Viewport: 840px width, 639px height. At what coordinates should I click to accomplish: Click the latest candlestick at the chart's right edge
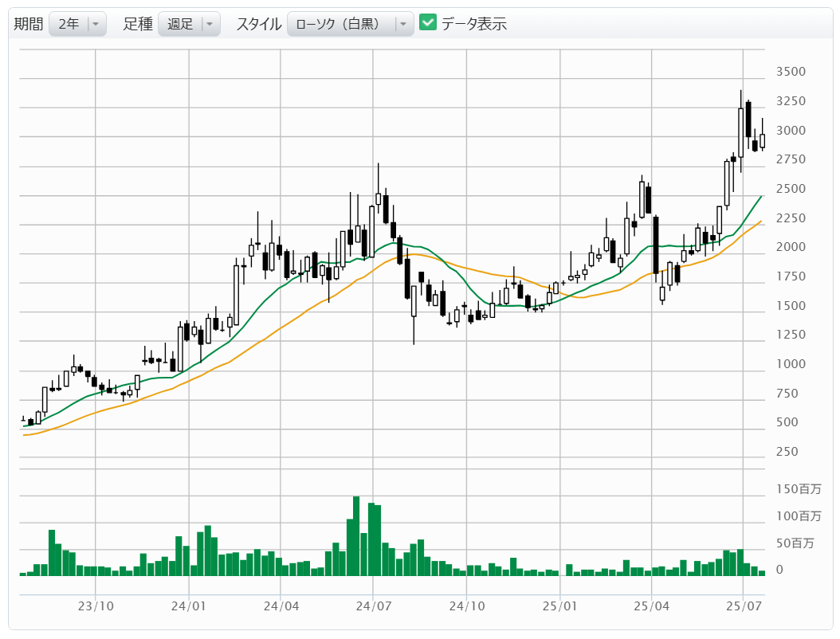763,135
